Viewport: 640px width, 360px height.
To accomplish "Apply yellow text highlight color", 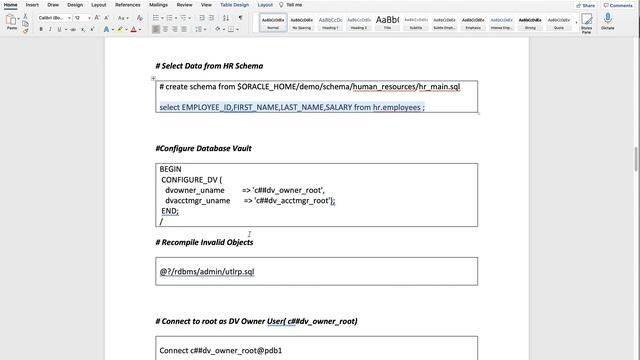I will [120, 29].
